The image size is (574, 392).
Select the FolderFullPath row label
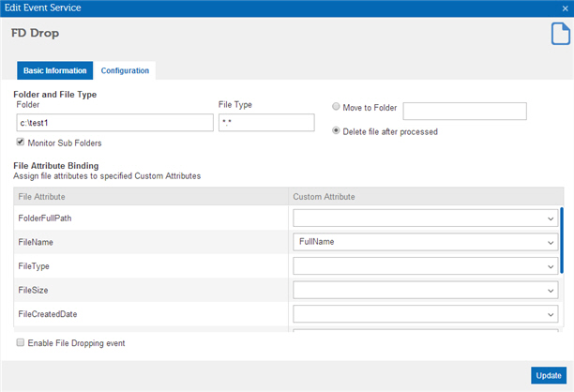[45, 219]
